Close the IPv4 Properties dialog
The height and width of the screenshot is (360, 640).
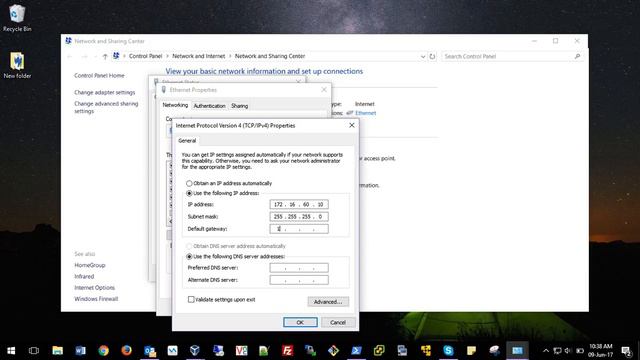(352, 125)
